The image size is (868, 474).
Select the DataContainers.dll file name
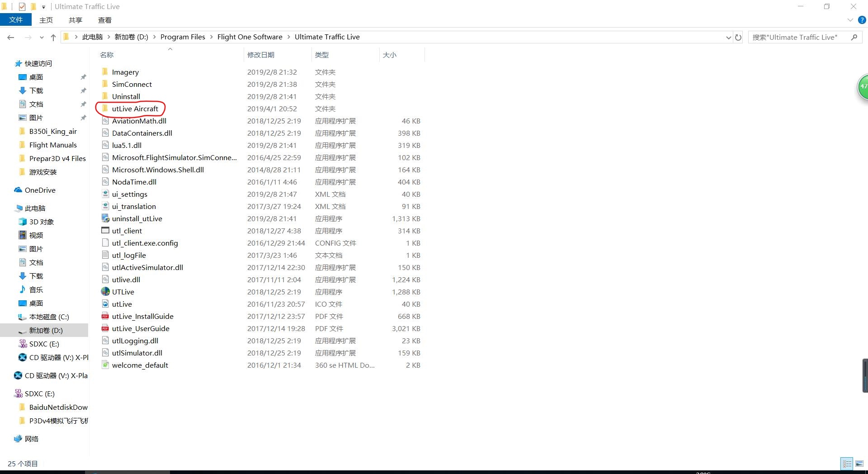point(142,133)
